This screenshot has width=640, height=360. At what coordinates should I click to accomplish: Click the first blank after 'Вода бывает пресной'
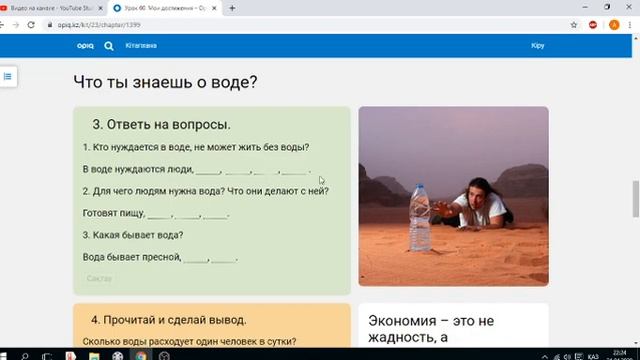[196, 258]
